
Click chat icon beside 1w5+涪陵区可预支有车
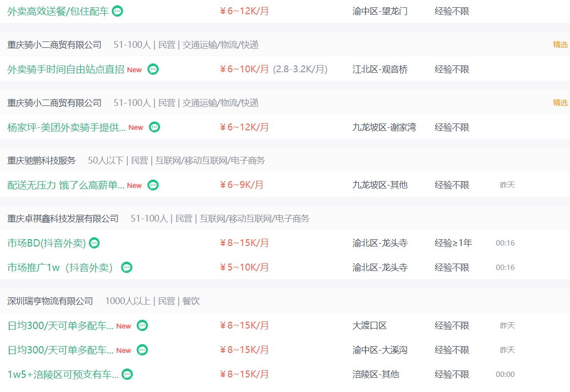click(x=127, y=374)
